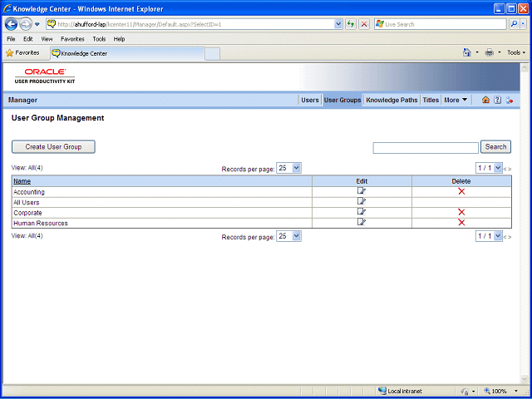Click the Live Search input box

click(x=440, y=24)
